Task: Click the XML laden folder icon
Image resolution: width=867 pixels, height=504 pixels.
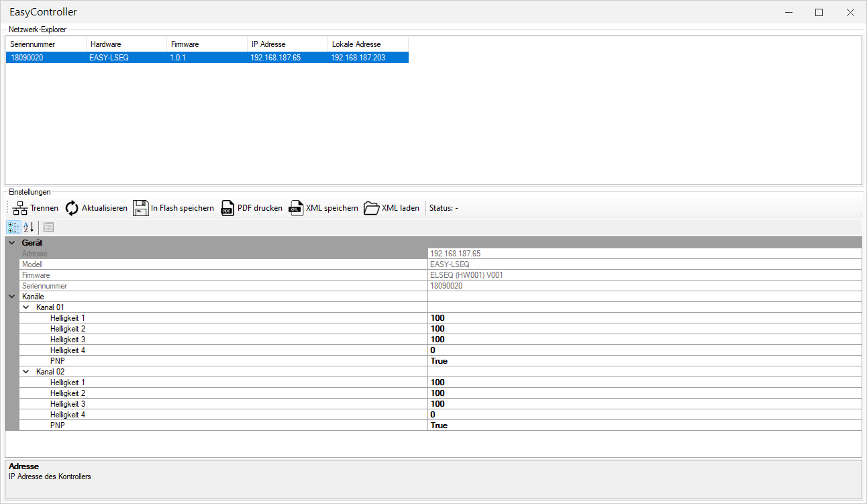Action: [371, 208]
